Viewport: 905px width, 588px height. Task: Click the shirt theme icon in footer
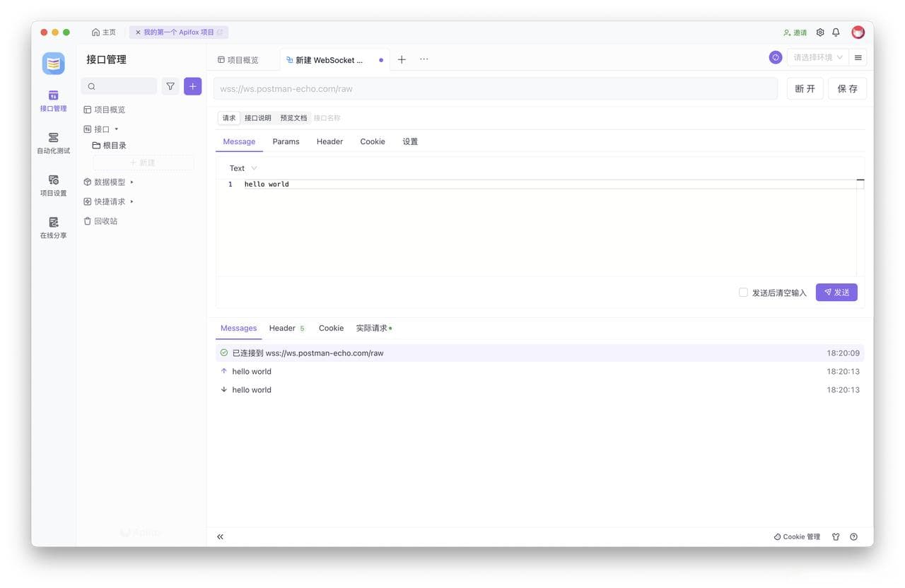(836, 536)
